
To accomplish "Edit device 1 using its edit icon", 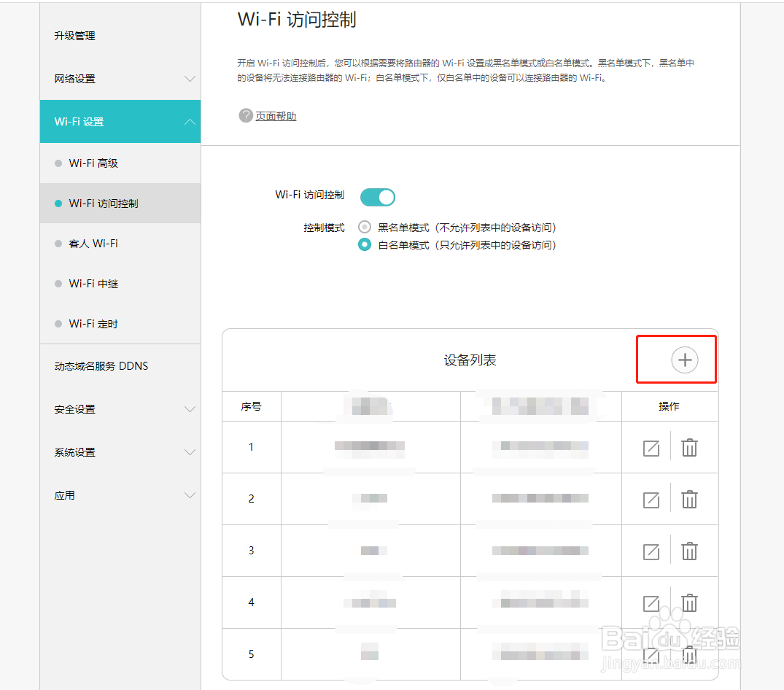I will (x=651, y=447).
